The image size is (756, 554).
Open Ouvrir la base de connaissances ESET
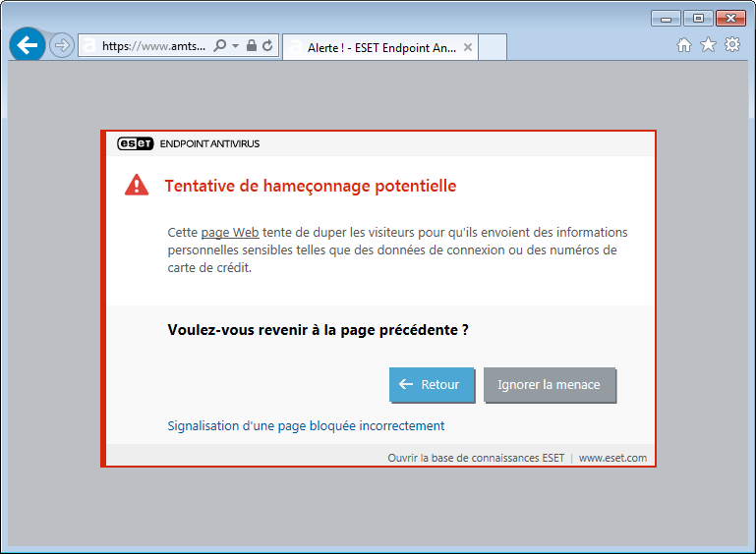(x=476, y=458)
